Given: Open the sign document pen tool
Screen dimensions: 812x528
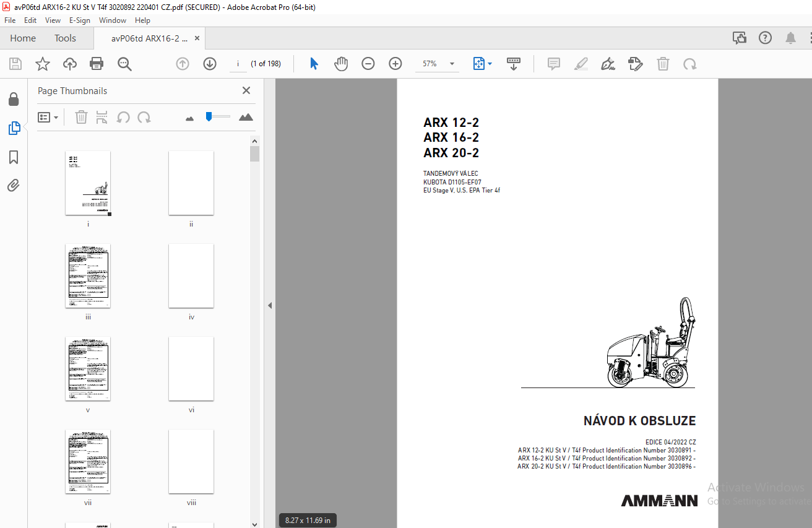Looking at the screenshot, I should [608, 64].
